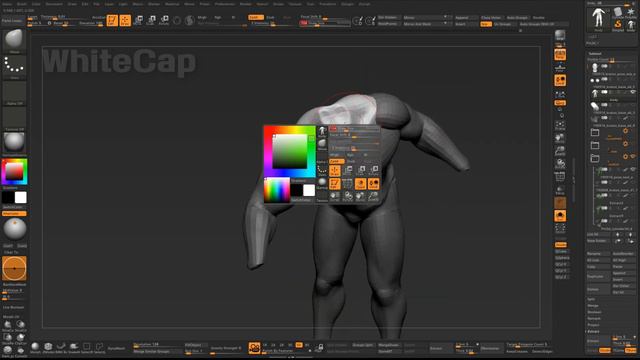Image resolution: width=640 pixels, height=360 pixels.
Task: Click the large orange LazyMouse circle on left shelf
Action: tap(14, 269)
